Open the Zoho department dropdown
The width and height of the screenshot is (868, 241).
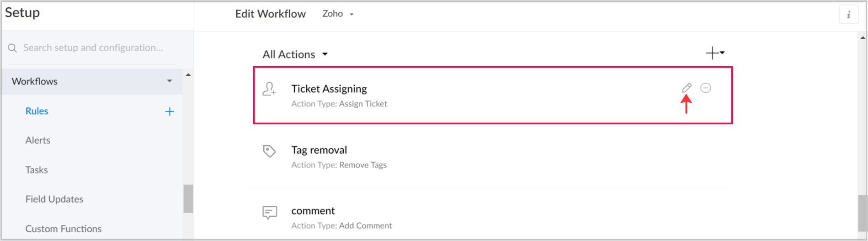click(x=338, y=14)
